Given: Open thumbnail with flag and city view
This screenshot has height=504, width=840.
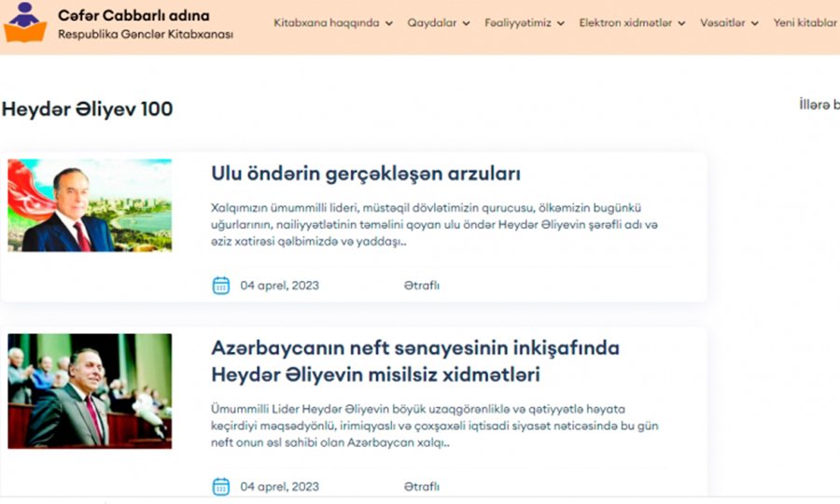Looking at the screenshot, I should [90, 205].
